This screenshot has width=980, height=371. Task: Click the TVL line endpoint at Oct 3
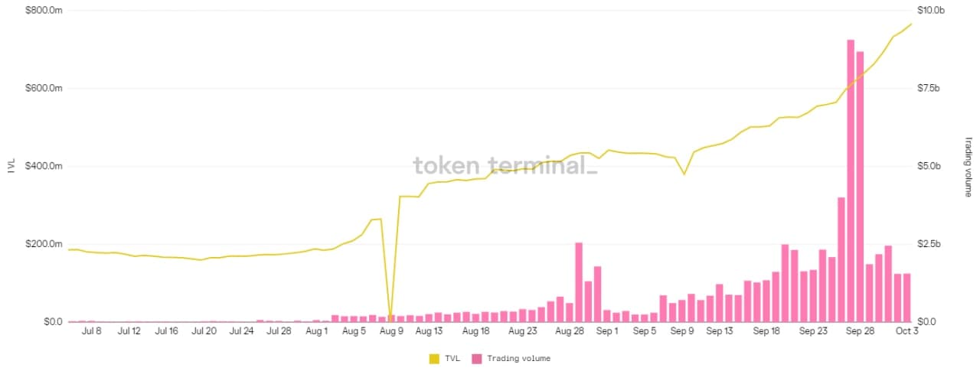coord(910,24)
